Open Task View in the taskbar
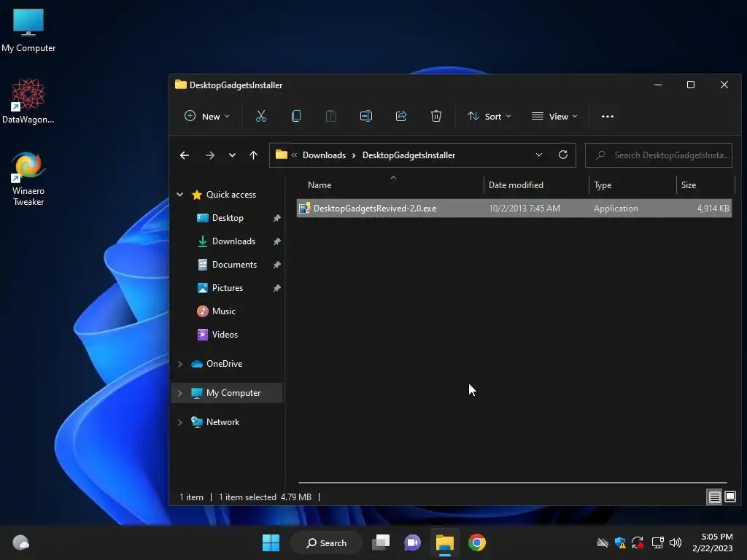The width and height of the screenshot is (747, 560). [x=381, y=542]
